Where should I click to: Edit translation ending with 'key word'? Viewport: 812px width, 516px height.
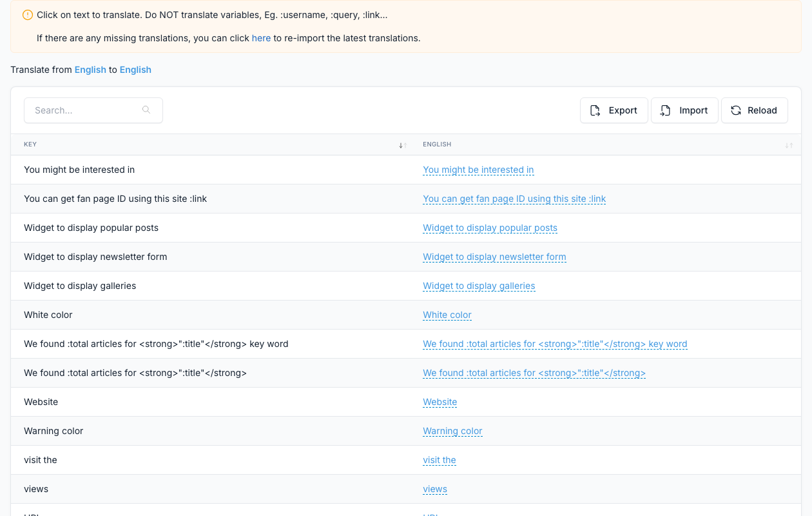(x=555, y=344)
